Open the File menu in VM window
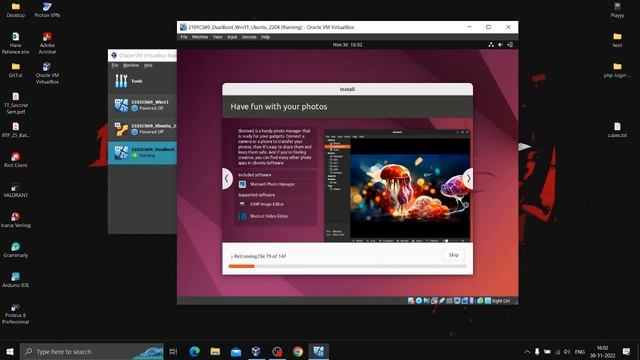640x360 pixels. point(184,37)
